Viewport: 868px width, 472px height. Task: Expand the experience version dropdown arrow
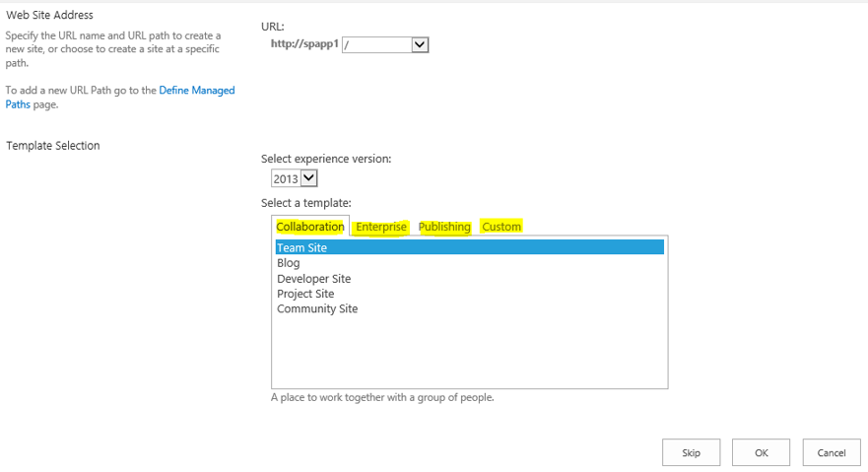[309, 178]
